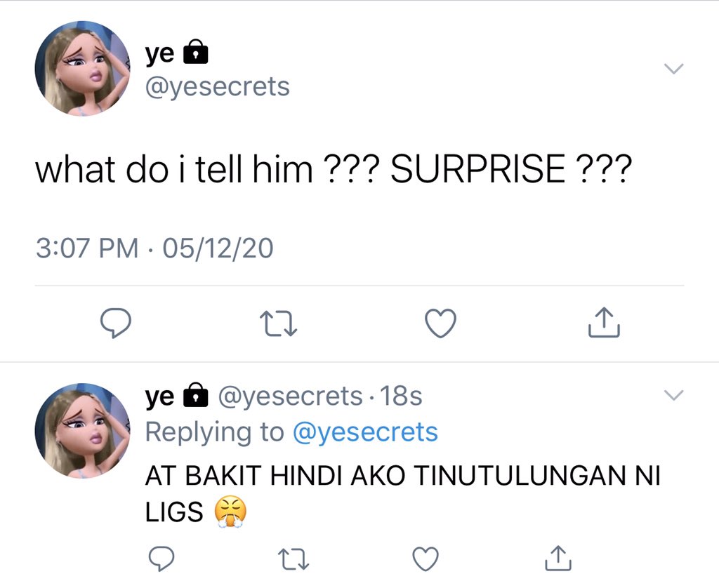Share the main tweet
This screenshot has width=719, height=588.
pos(604,322)
